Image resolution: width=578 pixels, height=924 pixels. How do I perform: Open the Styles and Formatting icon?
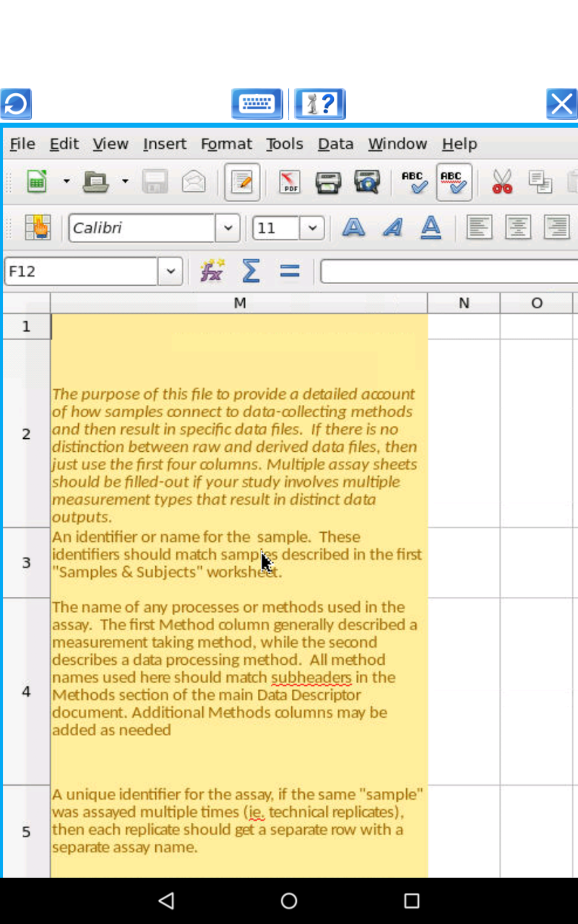click(x=37, y=228)
